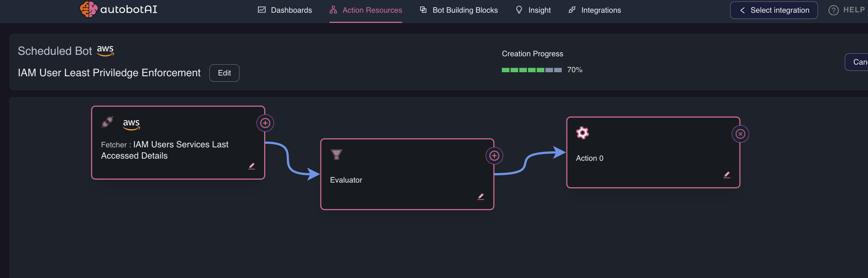
Task: Click Edit next to the bot name
Action: pos(224,73)
